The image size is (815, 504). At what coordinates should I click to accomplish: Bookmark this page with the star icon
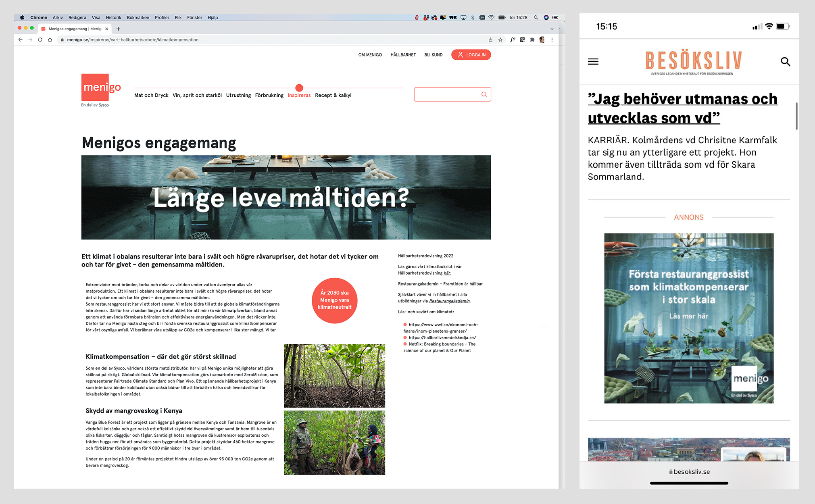500,40
